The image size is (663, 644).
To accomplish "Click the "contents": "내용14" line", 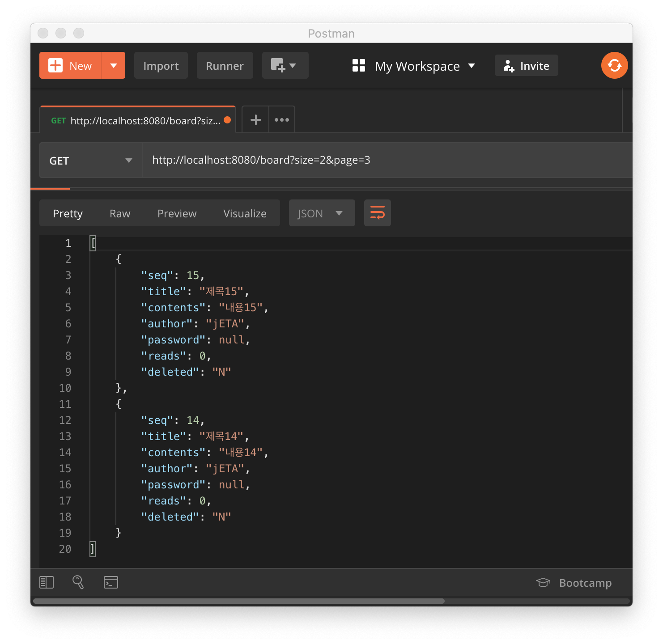I will coord(204,452).
